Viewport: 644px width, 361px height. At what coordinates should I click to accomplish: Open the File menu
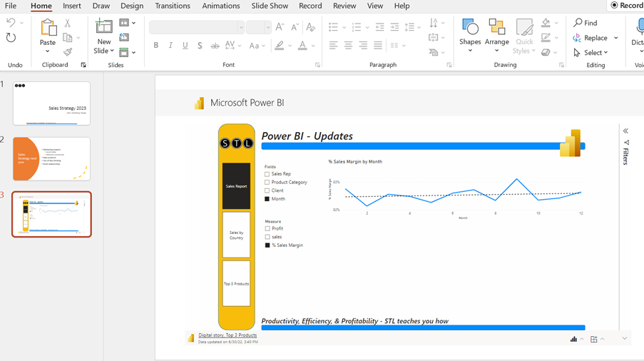pyautogui.click(x=11, y=6)
